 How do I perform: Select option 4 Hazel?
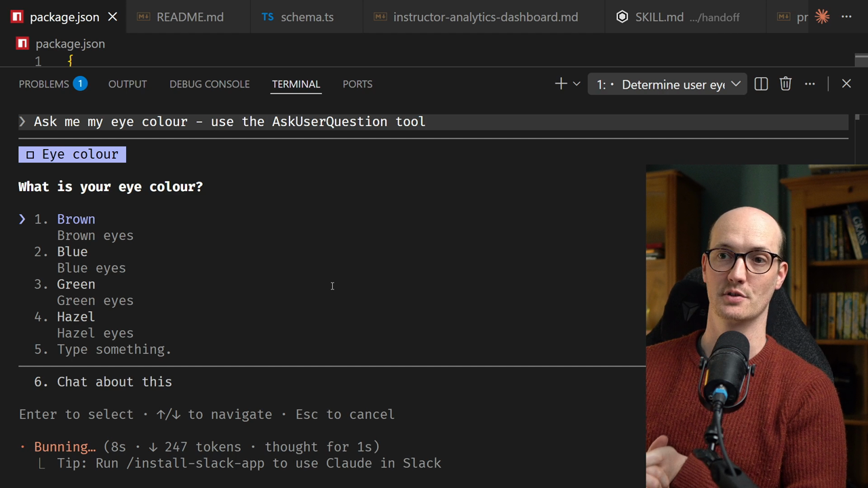tap(76, 317)
